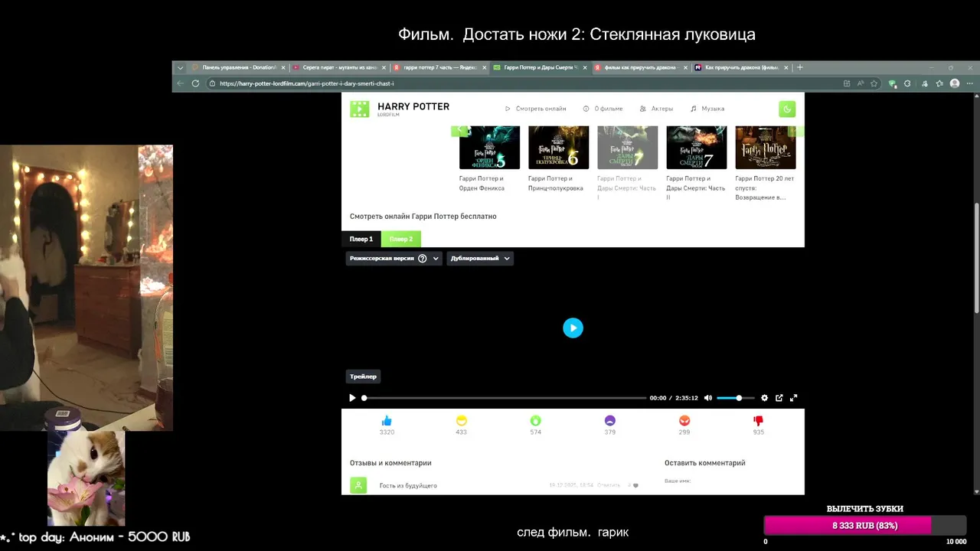Open the Смотреть онлайн menu item

(x=535, y=109)
